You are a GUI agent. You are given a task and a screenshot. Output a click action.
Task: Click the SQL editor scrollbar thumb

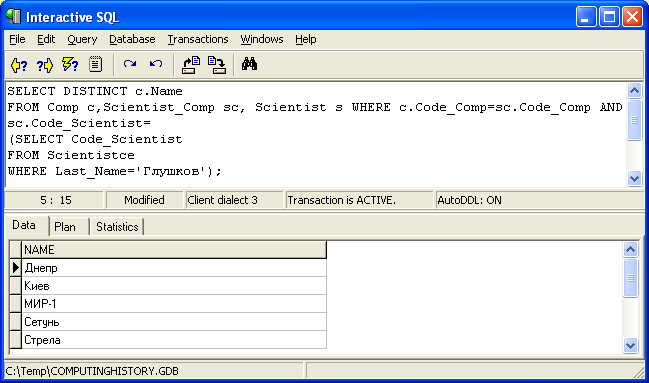(635, 120)
